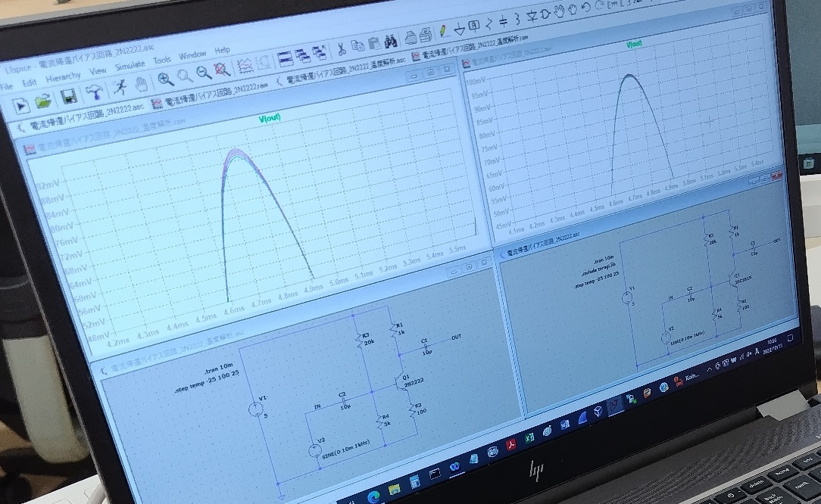Click the New Schematic toolbar icon
Viewport: 821px width, 504px height.
(21, 106)
